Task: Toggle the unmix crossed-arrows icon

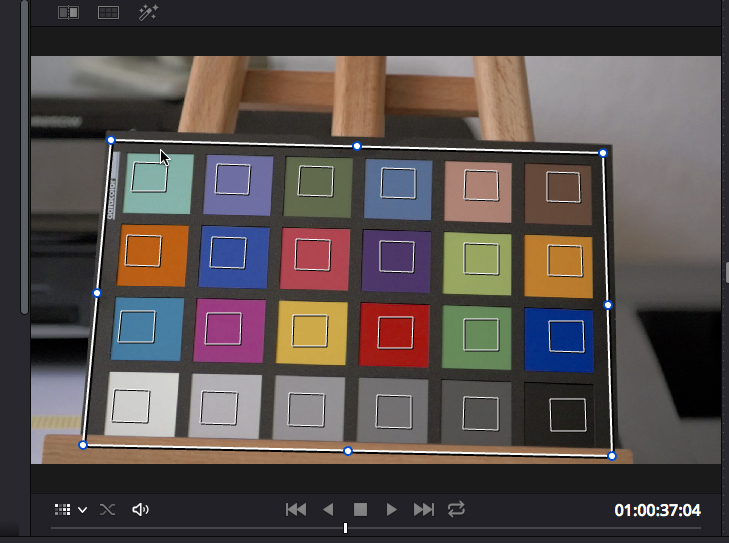Action: pos(107,510)
